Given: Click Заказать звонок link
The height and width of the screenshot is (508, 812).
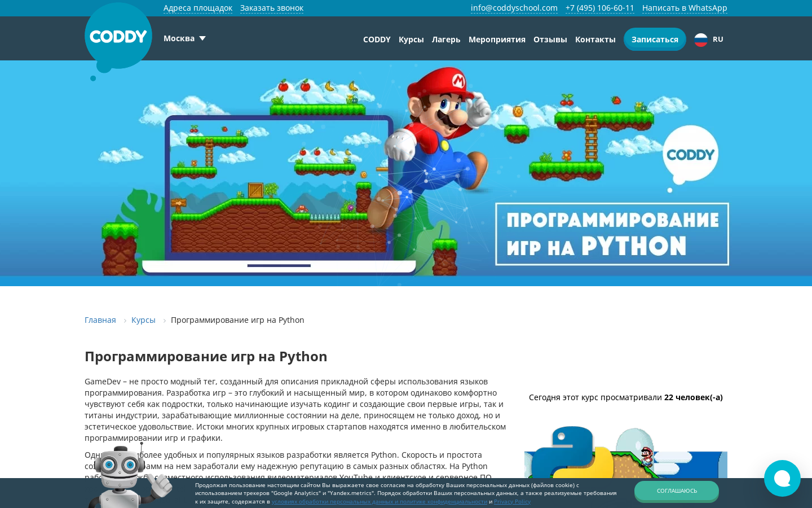Looking at the screenshot, I should (272, 8).
